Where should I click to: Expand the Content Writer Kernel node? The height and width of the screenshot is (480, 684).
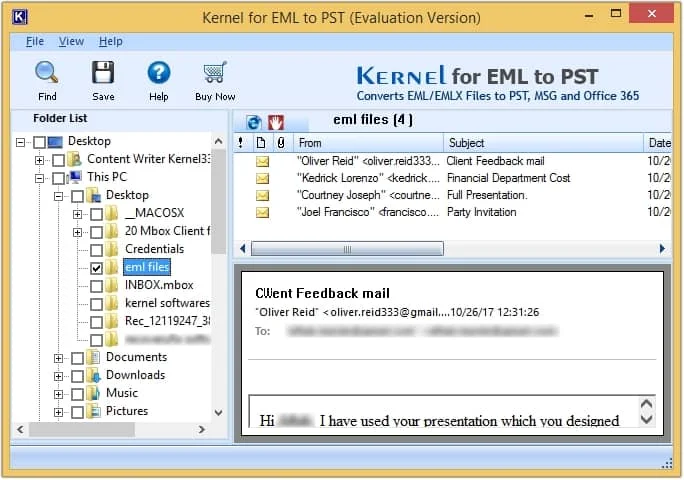point(39,160)
